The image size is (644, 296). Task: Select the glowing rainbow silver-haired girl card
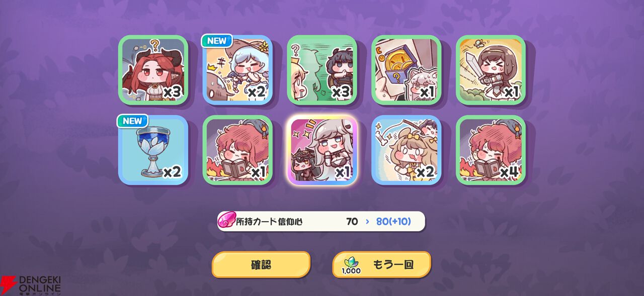tap(322, 150)
